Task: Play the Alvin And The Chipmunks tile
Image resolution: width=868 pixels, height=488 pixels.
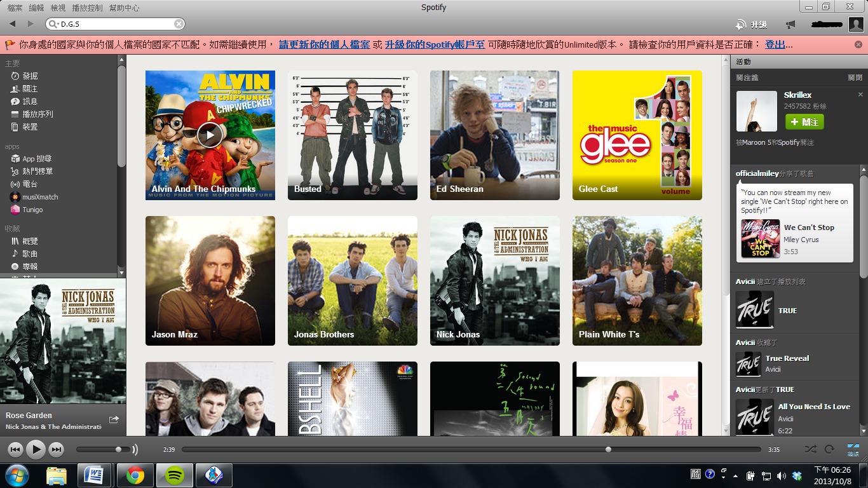Action: point(210,134)
